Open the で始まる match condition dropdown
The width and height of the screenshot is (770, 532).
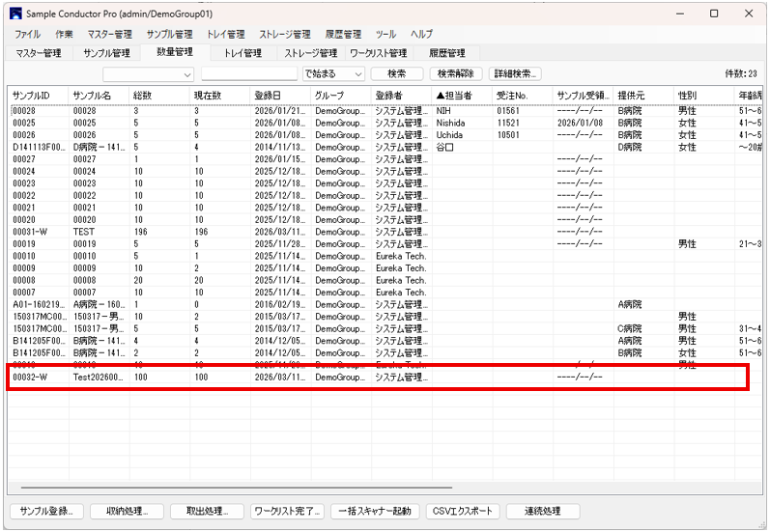[333, 73]
